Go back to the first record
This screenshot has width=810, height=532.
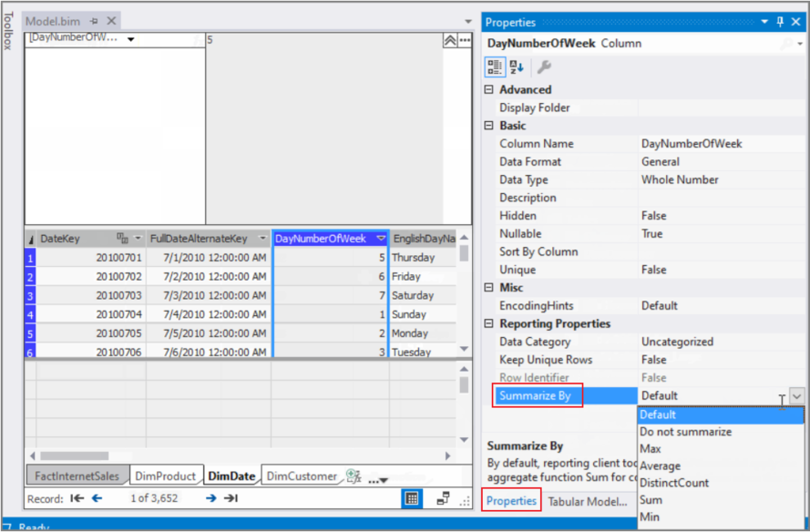77,498
